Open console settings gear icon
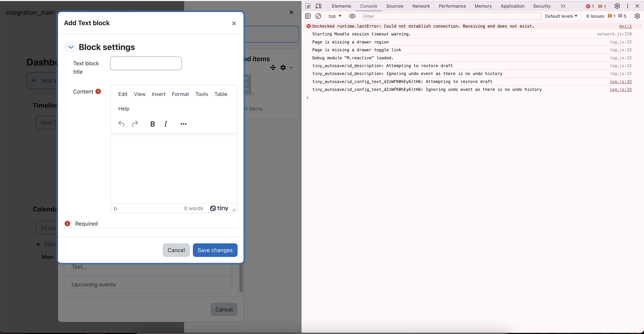 pos(637,16)
